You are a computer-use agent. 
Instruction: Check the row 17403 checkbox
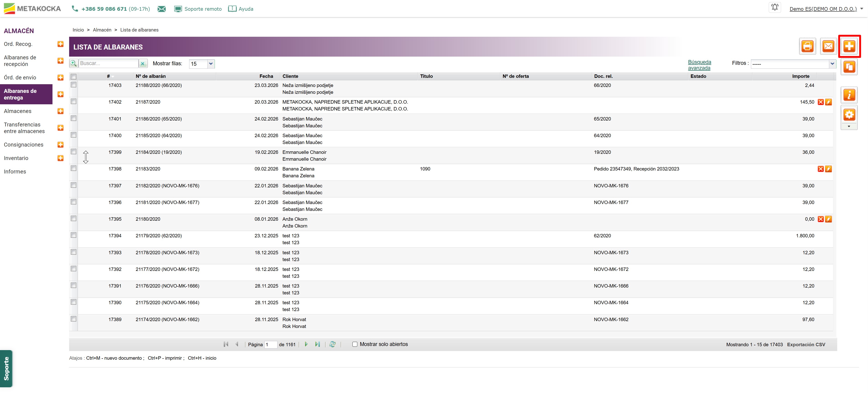coord(73,85)
